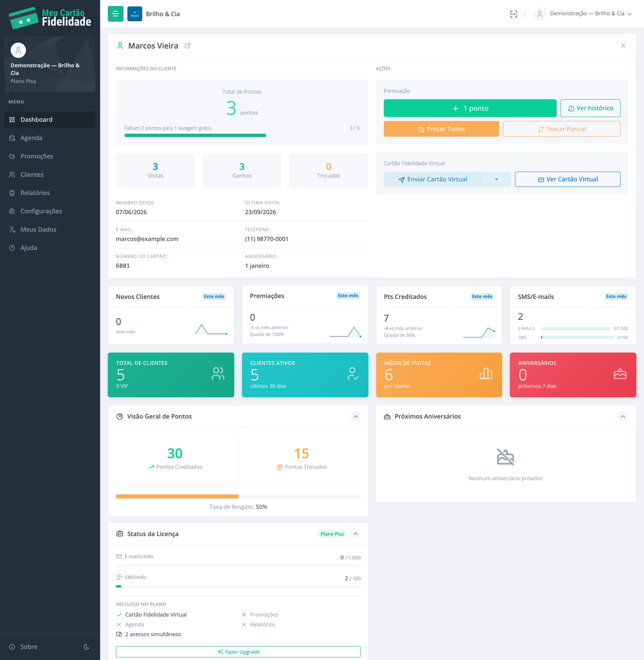Open user account dropdown in header
Screen dimensions: 644x660
click(x=582, y=14)
